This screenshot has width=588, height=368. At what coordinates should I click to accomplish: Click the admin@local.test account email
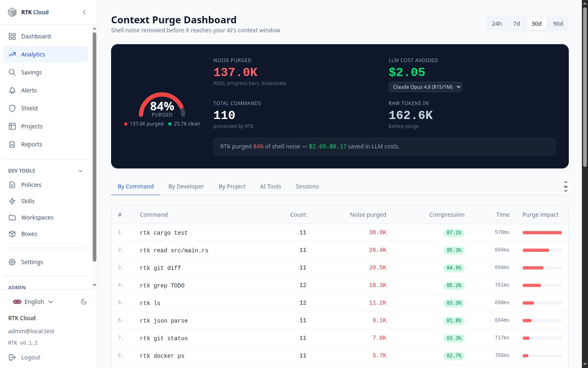31,331
